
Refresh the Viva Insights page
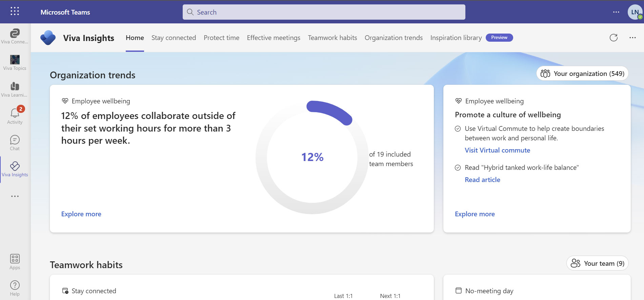[x=613, y=38]
